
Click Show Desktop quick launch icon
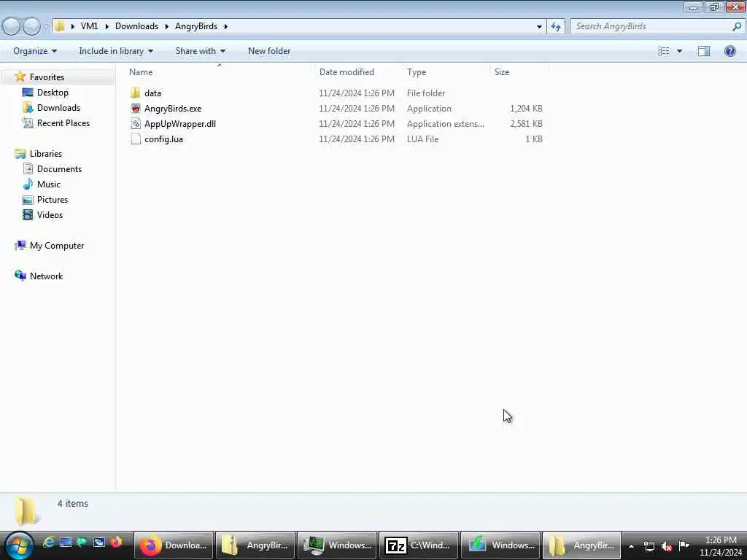pos(65,542)
